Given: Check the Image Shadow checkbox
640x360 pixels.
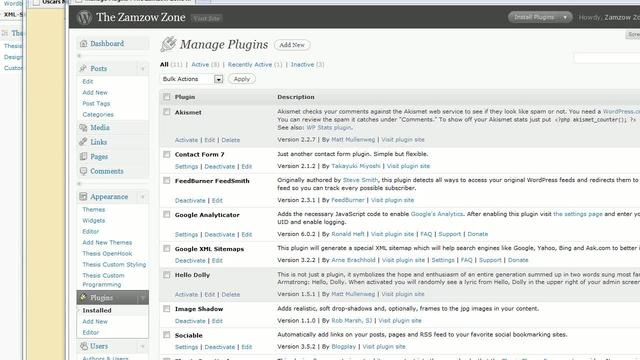Looking at the screenshot, I should click(167, 309).
